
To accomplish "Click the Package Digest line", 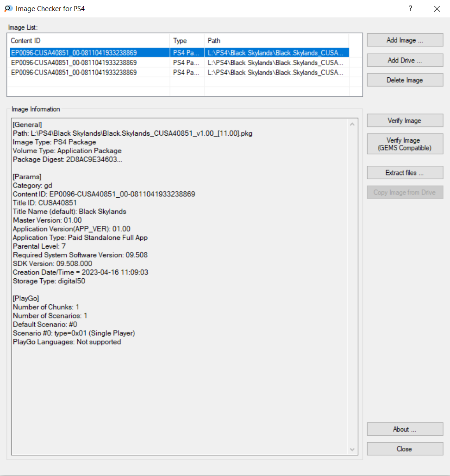I will [x=68, y=160].
